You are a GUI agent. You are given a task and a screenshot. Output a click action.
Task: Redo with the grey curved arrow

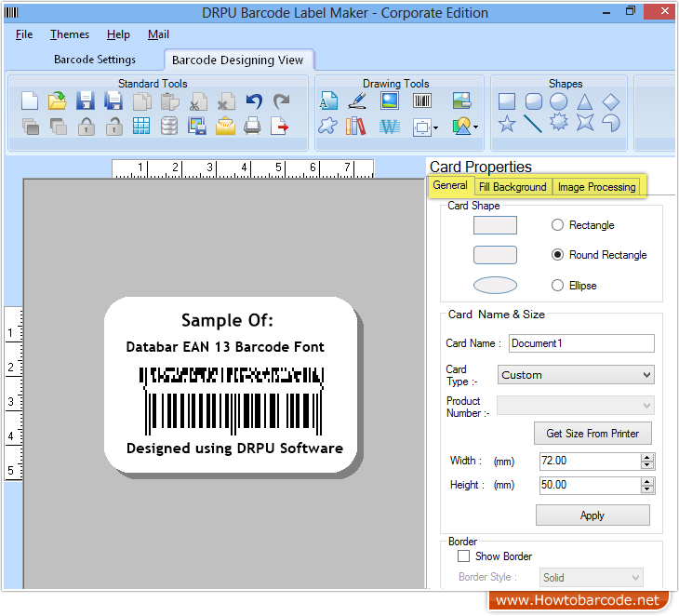282,101
